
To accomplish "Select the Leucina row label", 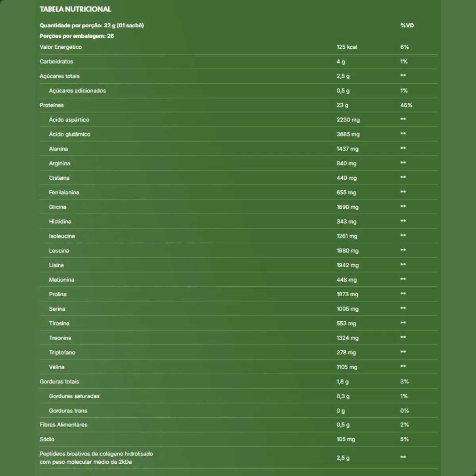I will [x=59, y=251].
